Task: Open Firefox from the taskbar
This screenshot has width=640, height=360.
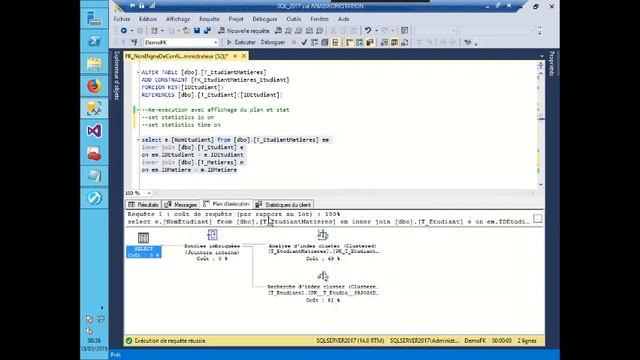Action: [x=94, y=86]
